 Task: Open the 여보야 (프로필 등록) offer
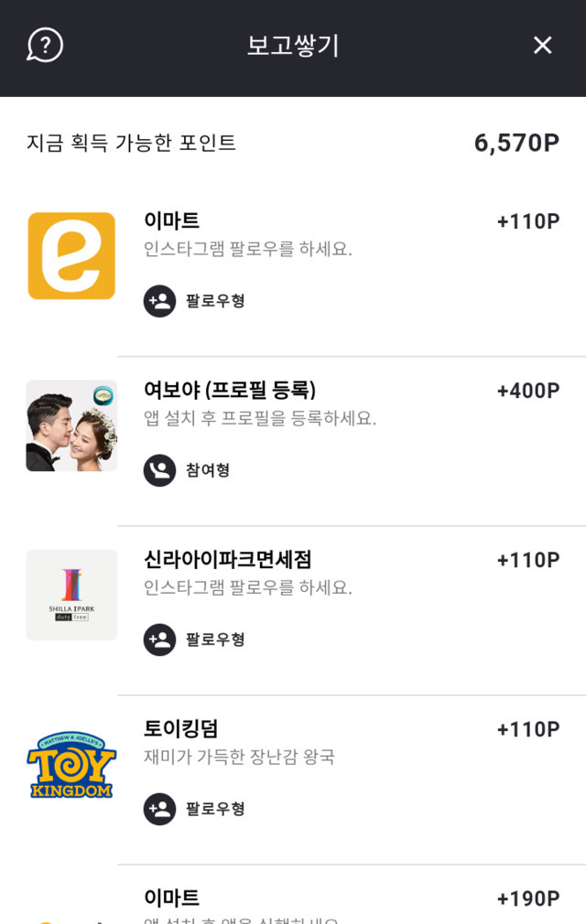coord(230,390)
